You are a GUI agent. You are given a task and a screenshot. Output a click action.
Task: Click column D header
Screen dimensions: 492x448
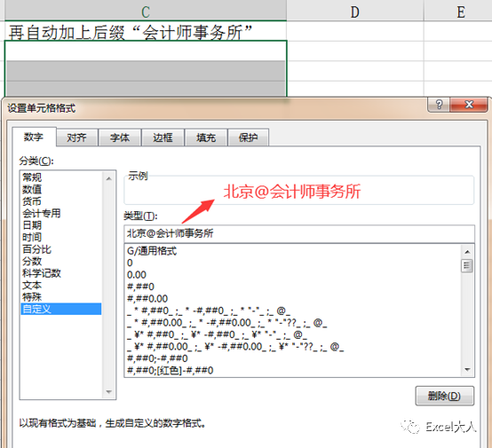pos(355,12)
